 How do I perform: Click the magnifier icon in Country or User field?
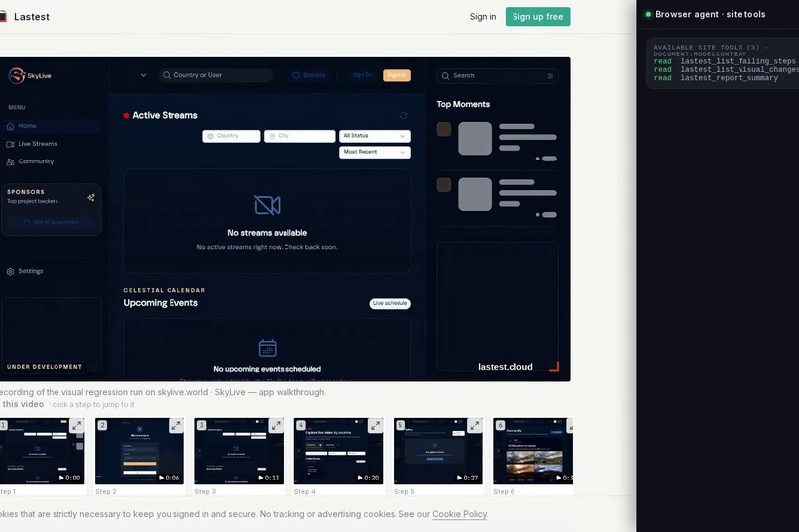167,75
